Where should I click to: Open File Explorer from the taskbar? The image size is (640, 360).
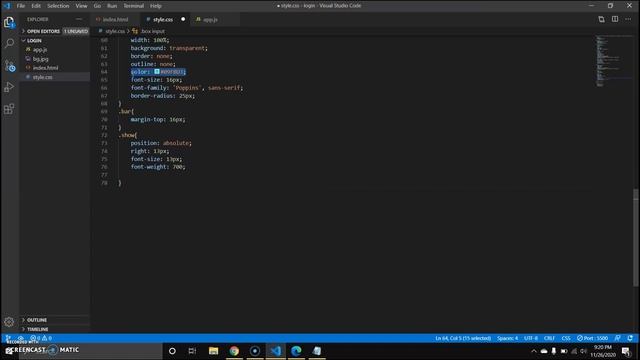point(213,351)
